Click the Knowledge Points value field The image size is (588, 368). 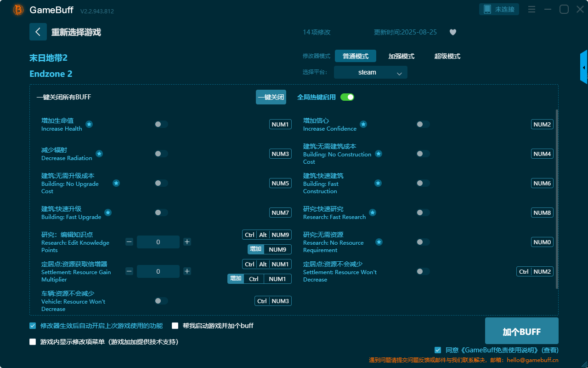[158, 242]
